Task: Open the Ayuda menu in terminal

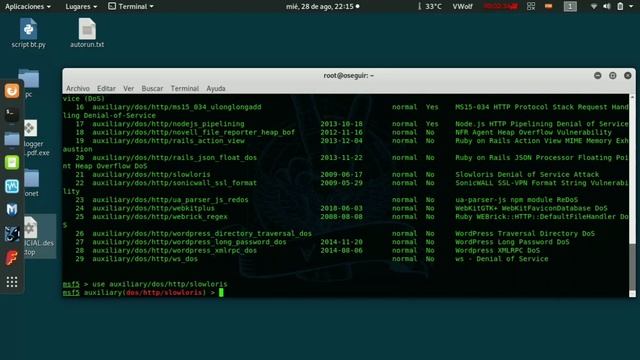Action: tap(216, 89)
